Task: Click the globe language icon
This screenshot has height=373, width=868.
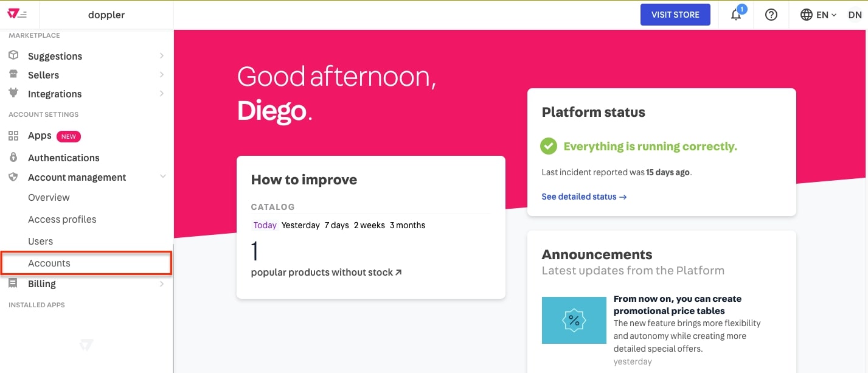Action: point(807,15)
